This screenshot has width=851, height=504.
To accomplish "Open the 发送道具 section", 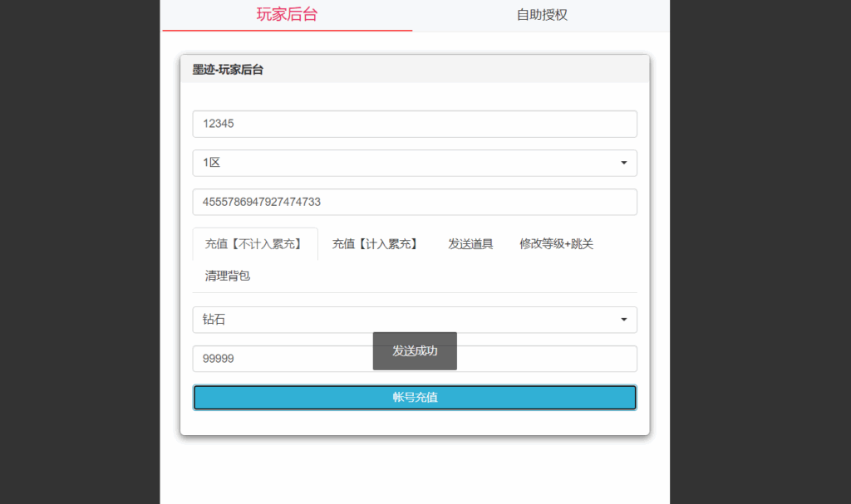I will pyautogui.click(x=470, y=243).
